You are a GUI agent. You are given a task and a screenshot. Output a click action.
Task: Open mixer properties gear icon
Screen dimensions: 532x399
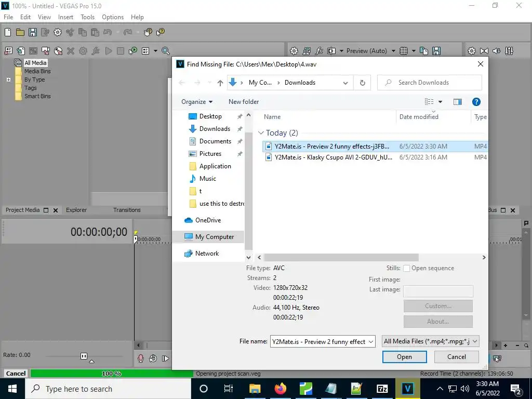pyautogui.click(x=472, y=51)
